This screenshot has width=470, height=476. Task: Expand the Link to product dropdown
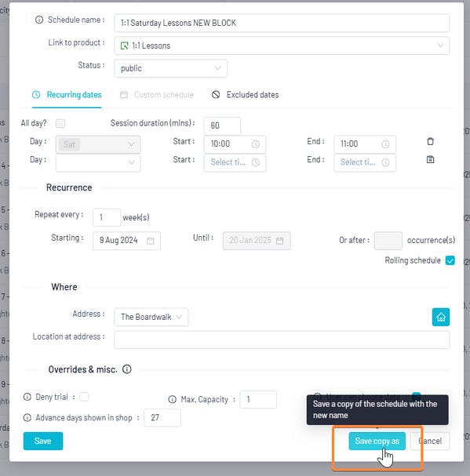282,45
